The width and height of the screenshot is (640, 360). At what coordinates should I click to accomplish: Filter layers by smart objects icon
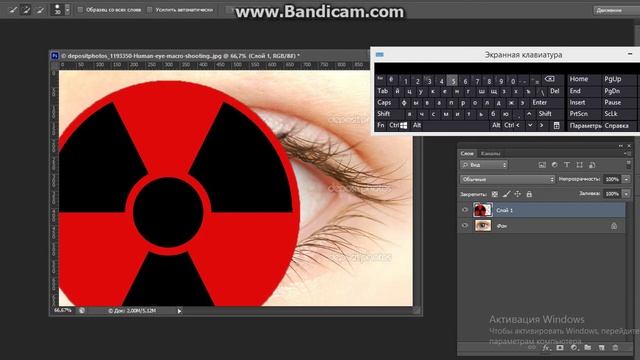tap(592, 165)
